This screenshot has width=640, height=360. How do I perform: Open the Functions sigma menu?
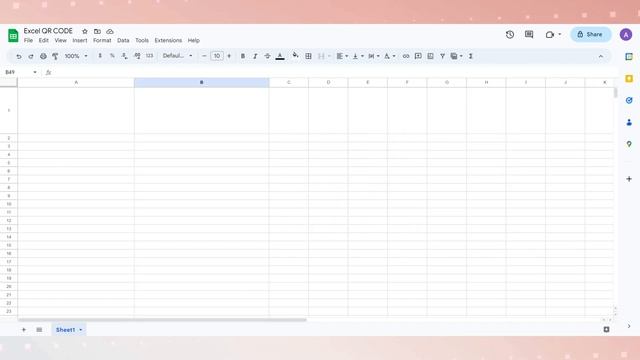coord(471,56)
